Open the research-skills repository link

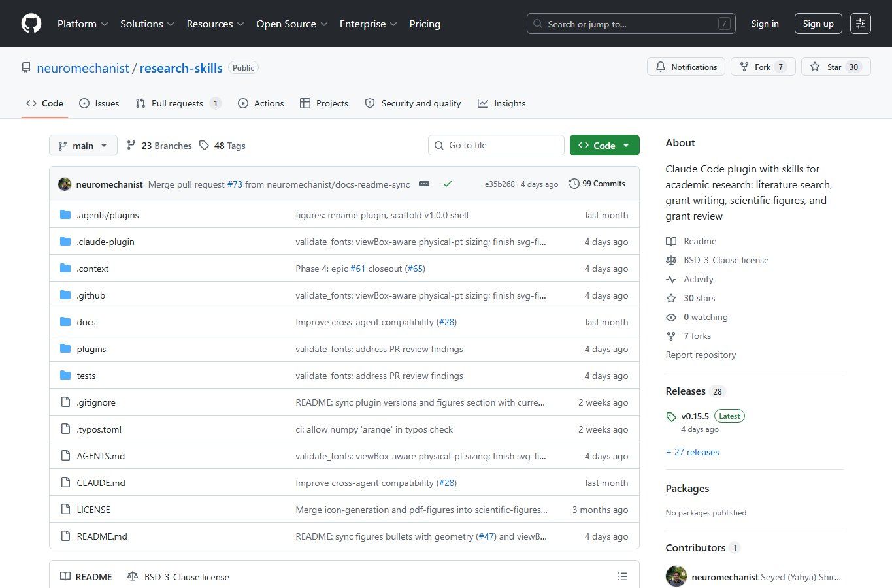click(x=181, y=68)
